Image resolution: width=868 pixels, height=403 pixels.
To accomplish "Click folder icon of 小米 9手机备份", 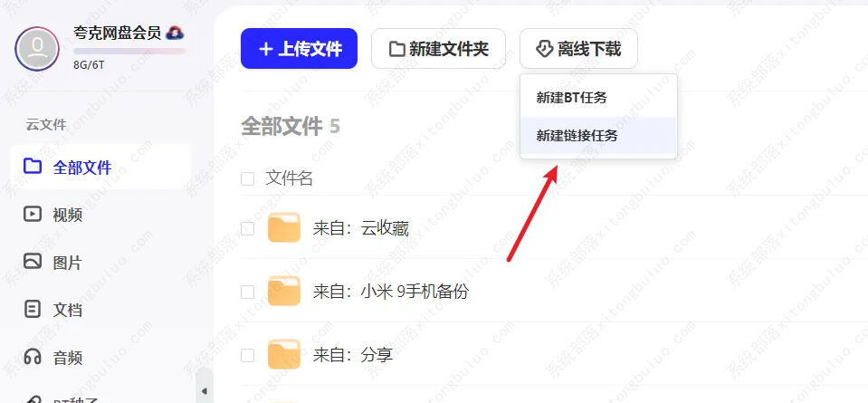I will 284,292.
